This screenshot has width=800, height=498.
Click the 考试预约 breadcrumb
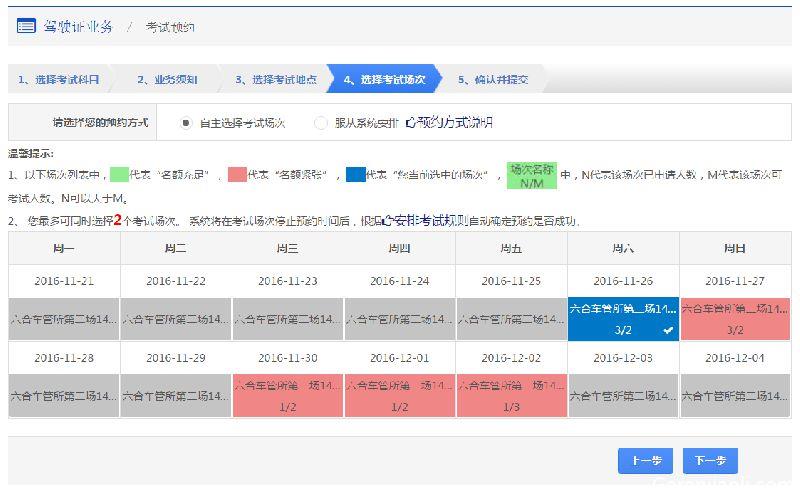click(170, 27)
